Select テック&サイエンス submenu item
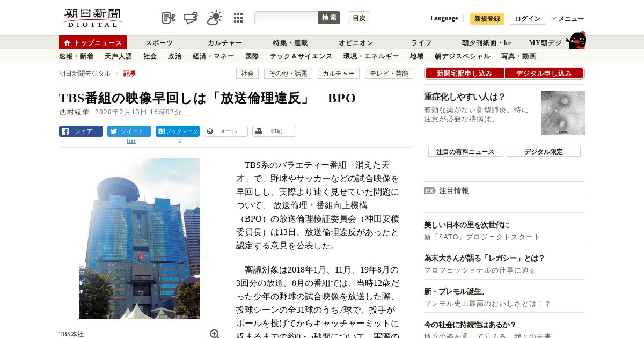The image size is (644, 338). (x=301, y=56)
